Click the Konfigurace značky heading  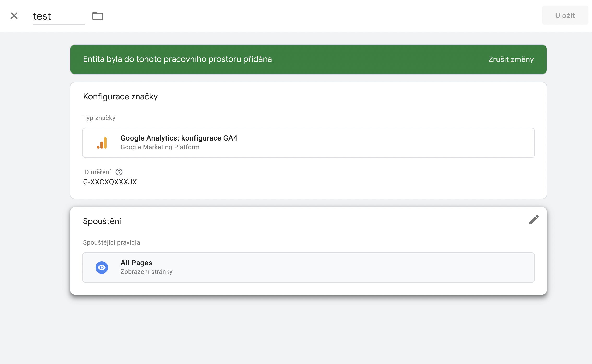pos(120,96)
